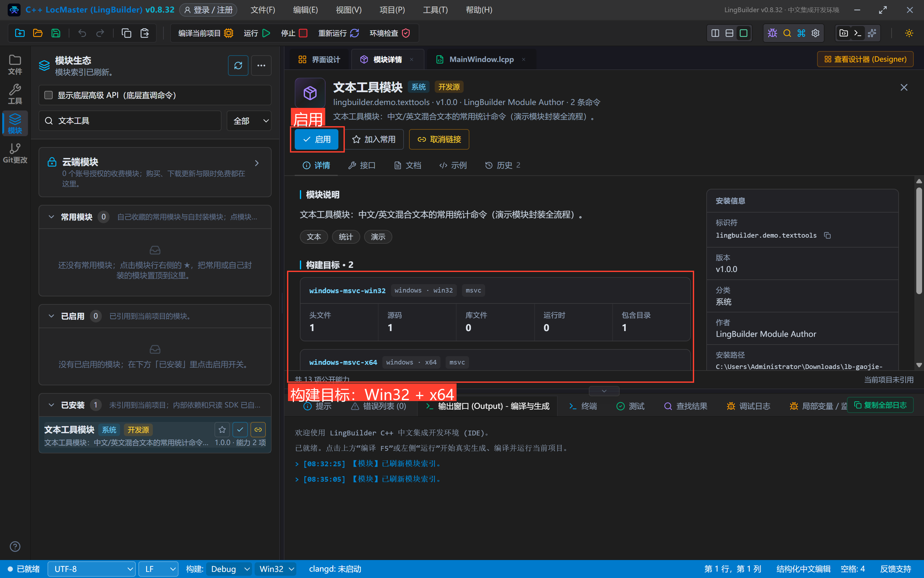Collapse bottom panel with chevron handle

(x=604, y=391)
